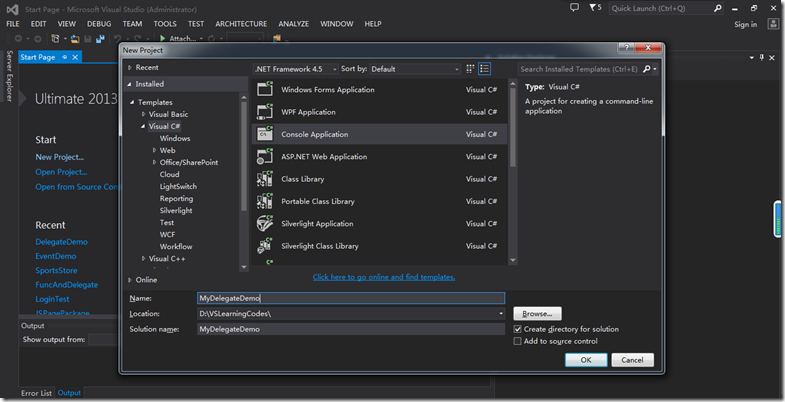785x402 pixels.
Task: Expand the Online section
Action: click(x=130, y=280)
